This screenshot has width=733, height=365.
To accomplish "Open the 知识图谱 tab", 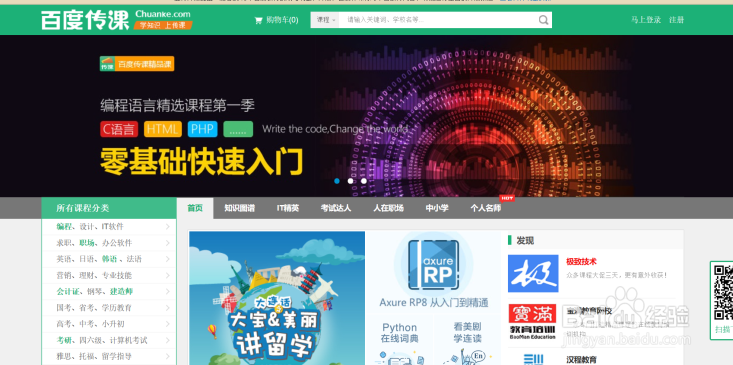I will 239,208.
